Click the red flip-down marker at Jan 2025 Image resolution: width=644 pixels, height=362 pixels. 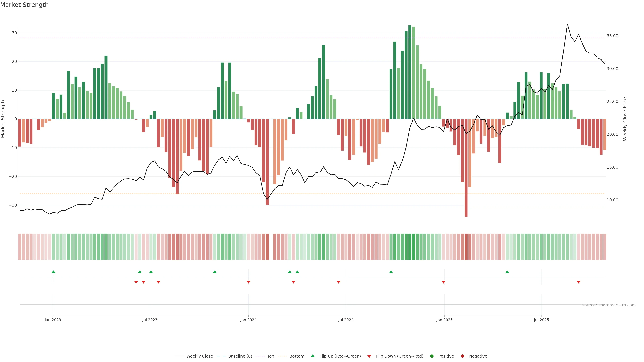coord(443,282)
